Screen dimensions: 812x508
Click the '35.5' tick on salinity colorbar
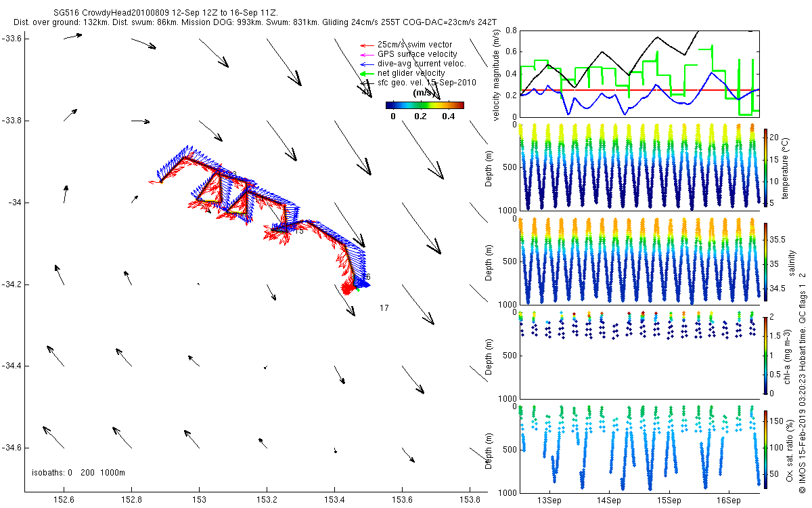777,239
